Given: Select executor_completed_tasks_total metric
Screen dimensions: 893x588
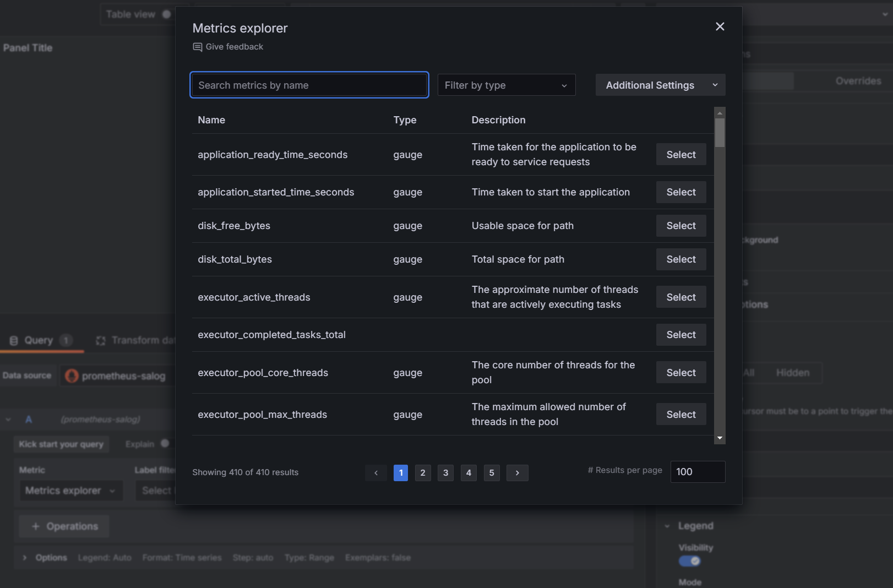Looking at the screenshot, I should point(681,335).
